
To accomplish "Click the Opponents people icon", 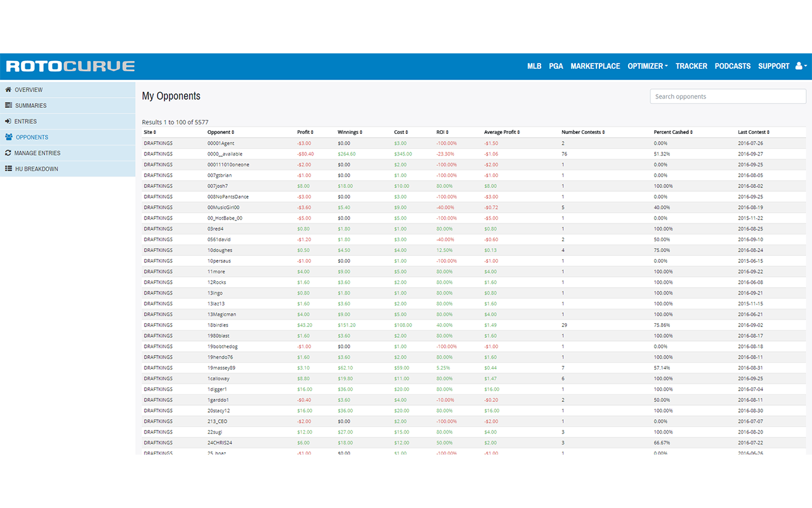I will click(9, 137).
